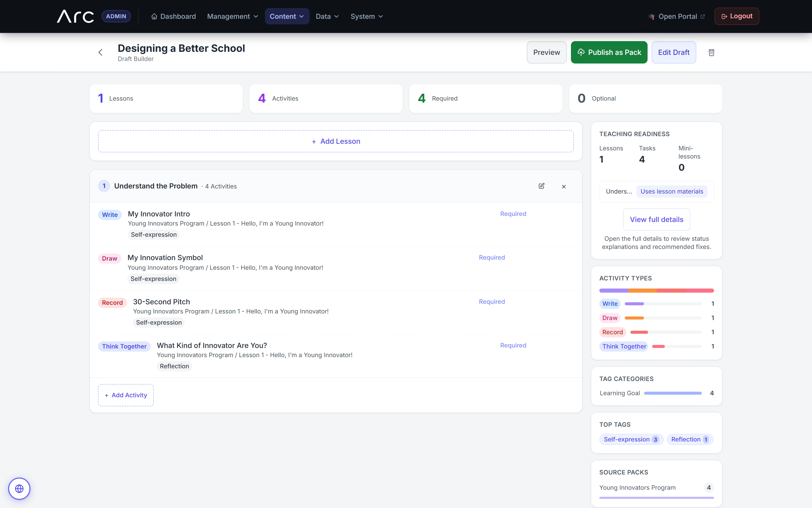
Task: Click the Reflection top tag
Action: pyautogui.click(x=690, y=439)
